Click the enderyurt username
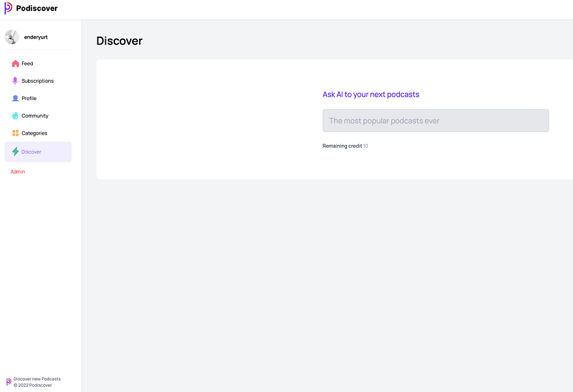 35,37
